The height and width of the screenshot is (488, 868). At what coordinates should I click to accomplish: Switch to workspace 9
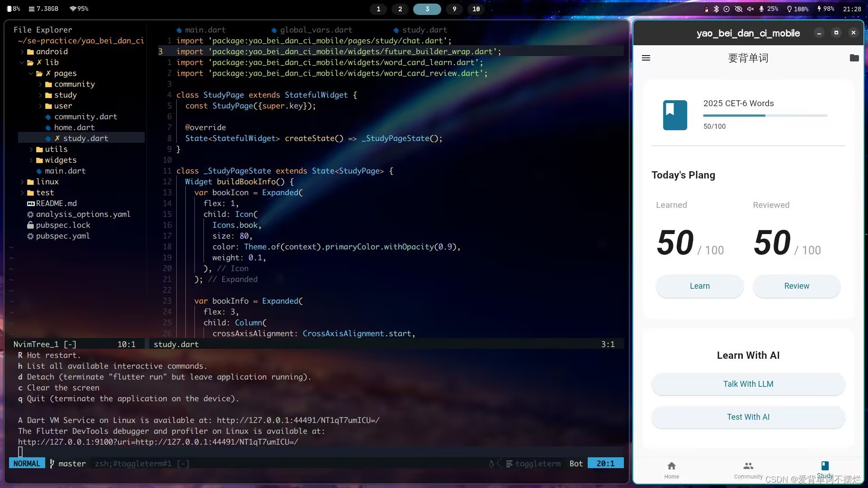coord(454,9)
